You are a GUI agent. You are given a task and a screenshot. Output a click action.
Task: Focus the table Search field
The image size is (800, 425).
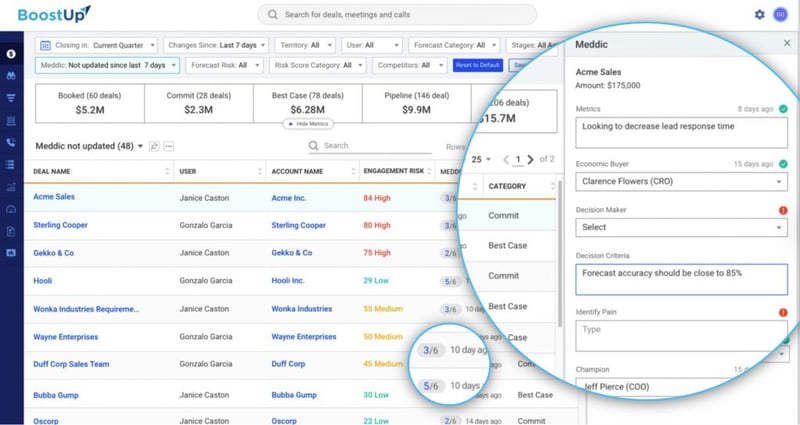(x=370, y=146)
